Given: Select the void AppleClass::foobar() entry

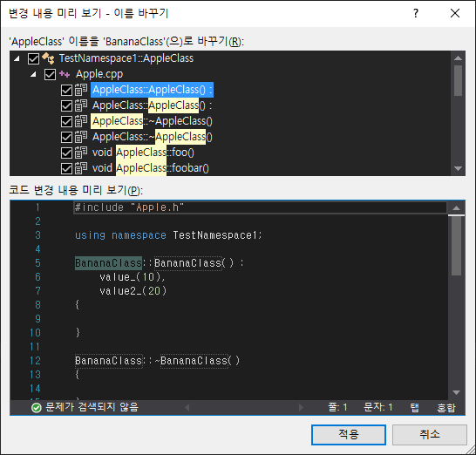Looking at the screenshot, I should click(151, 168).
